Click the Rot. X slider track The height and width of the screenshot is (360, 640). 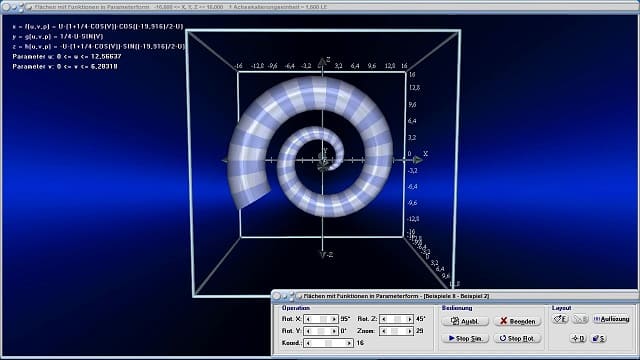click(x=321, y=319)
